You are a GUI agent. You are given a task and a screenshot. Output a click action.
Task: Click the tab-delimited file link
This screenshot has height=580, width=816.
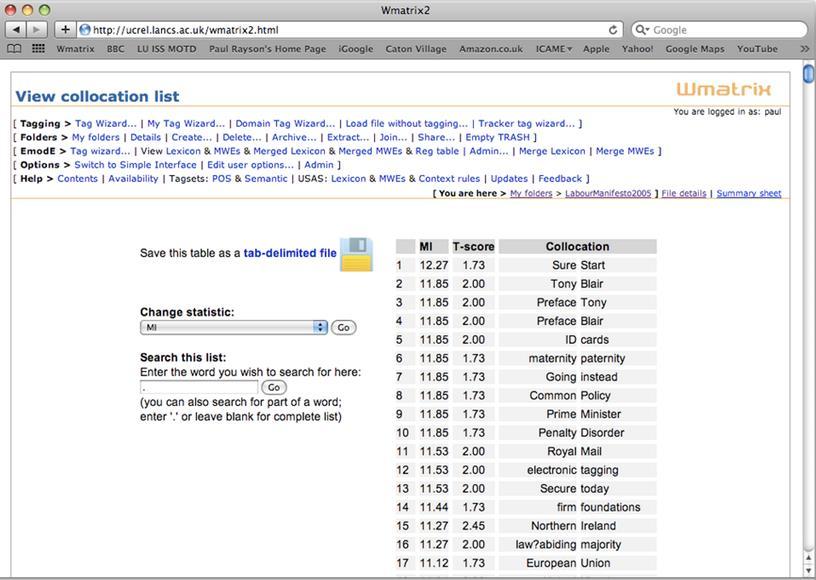[290, 253]
